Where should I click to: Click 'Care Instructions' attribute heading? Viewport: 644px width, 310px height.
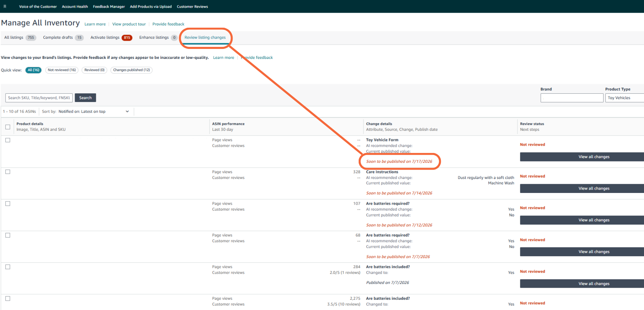point(382,172)
